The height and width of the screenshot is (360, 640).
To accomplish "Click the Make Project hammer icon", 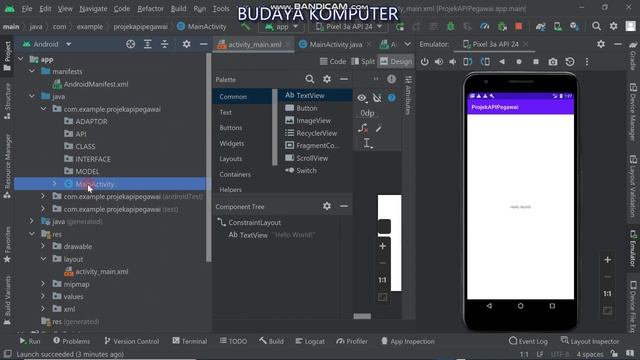I will pyautogui.click(x=245, y=27).
